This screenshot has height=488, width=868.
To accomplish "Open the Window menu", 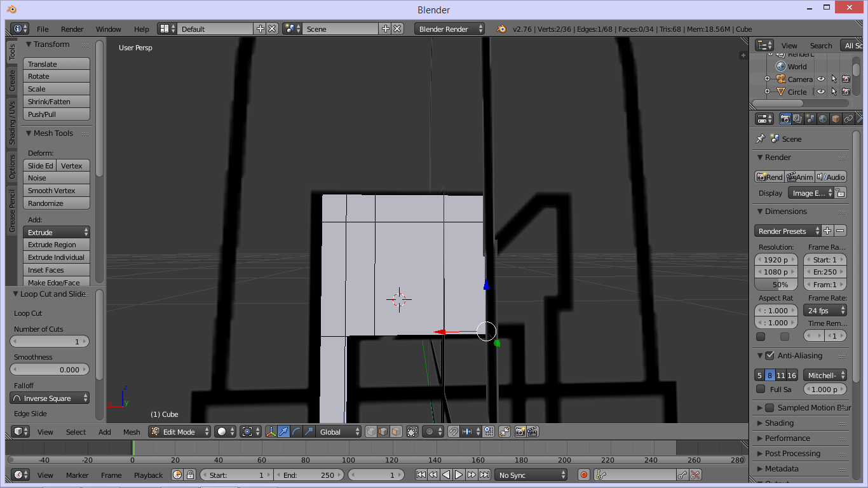I will click(x=108, y=29).
